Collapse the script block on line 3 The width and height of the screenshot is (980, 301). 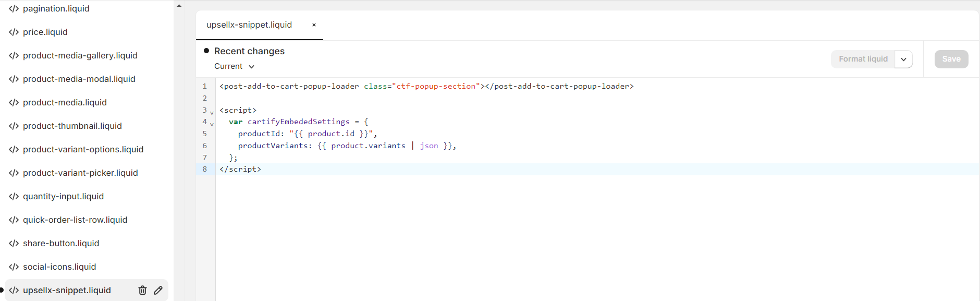[212, 112]
